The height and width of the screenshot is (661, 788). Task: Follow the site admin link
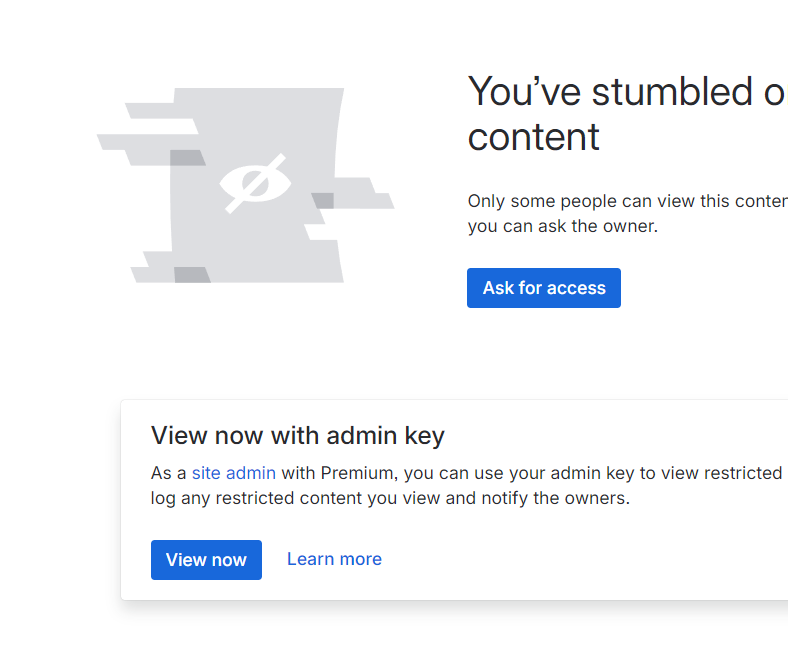tap(234, 473)
